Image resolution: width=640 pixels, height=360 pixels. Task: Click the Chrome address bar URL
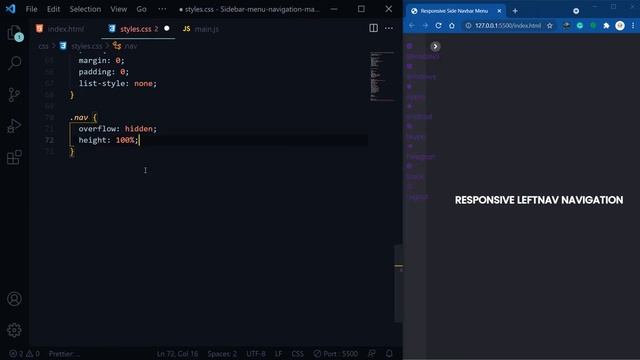click(x=508, y=26)
